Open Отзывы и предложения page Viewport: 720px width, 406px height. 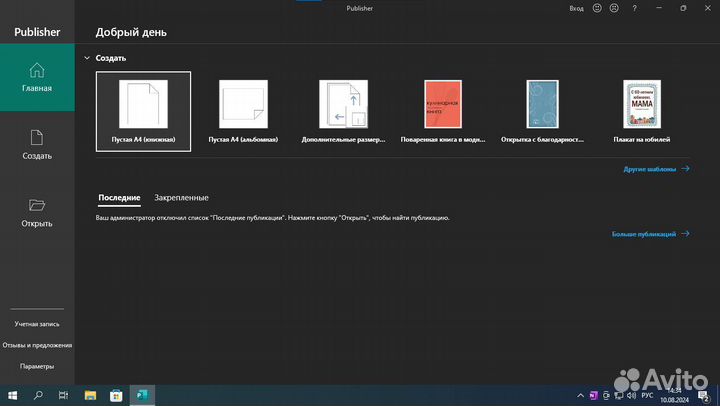pyautogui.click(x=37, y=345)
